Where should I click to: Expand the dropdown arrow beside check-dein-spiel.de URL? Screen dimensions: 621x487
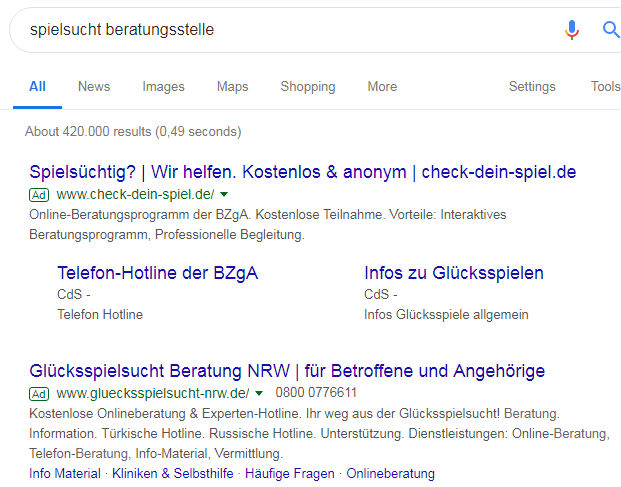coord(224,194)
